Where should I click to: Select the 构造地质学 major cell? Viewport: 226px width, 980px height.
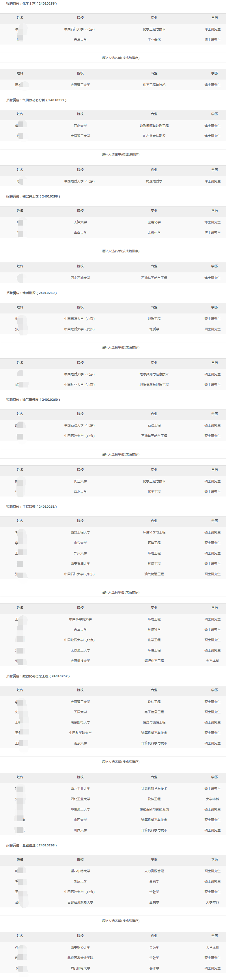pyautogui.click(x=154, y=182)
